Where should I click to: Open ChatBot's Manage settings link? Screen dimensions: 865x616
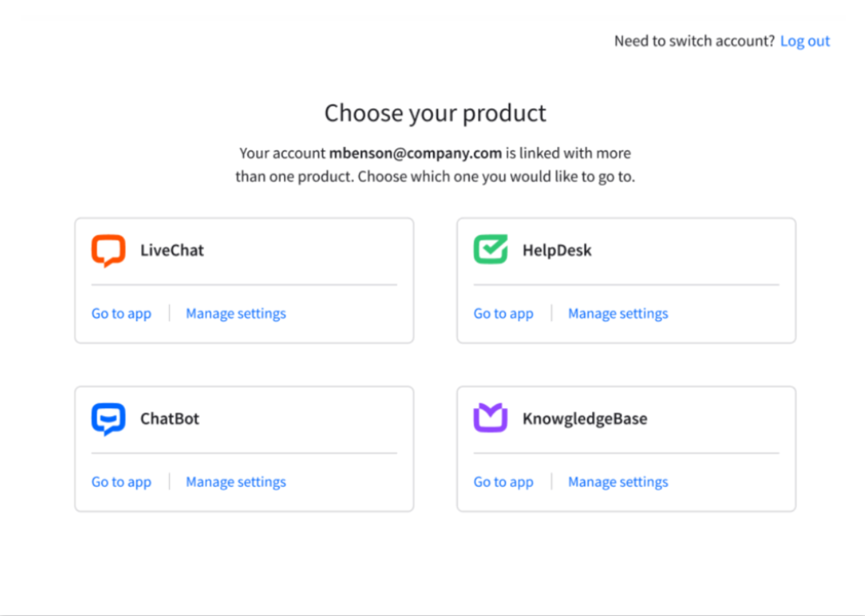(236, 482)
